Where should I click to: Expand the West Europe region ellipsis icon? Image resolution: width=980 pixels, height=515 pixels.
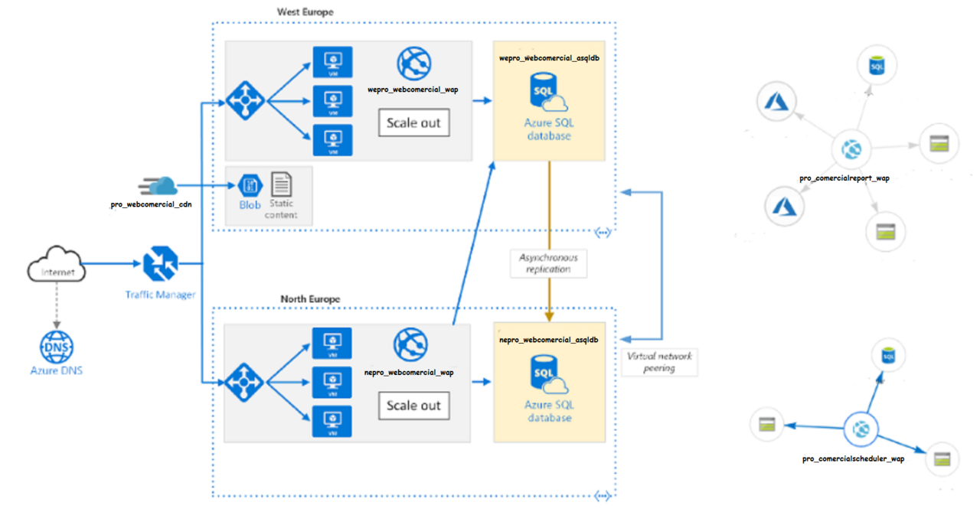[x=603, y=233]
